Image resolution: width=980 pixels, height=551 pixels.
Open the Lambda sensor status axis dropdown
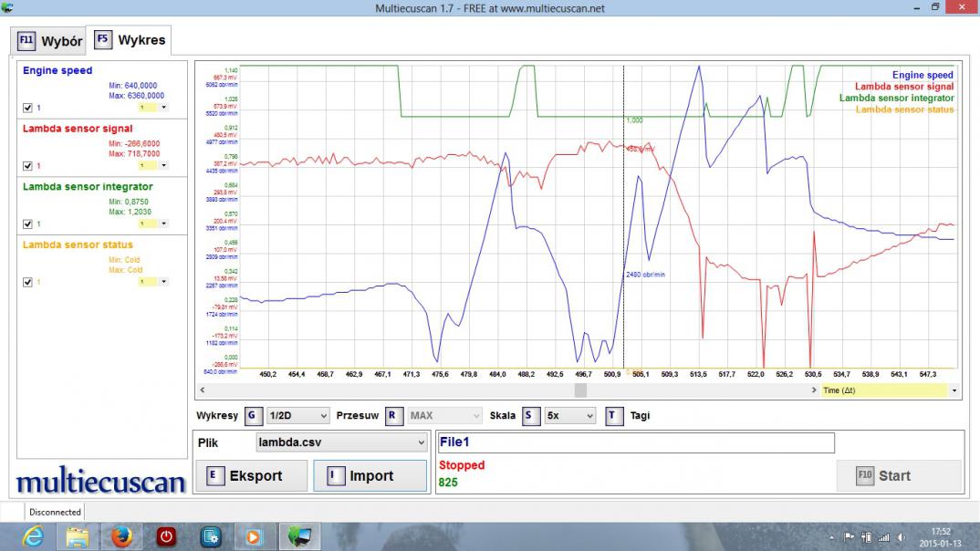point(163,282)
